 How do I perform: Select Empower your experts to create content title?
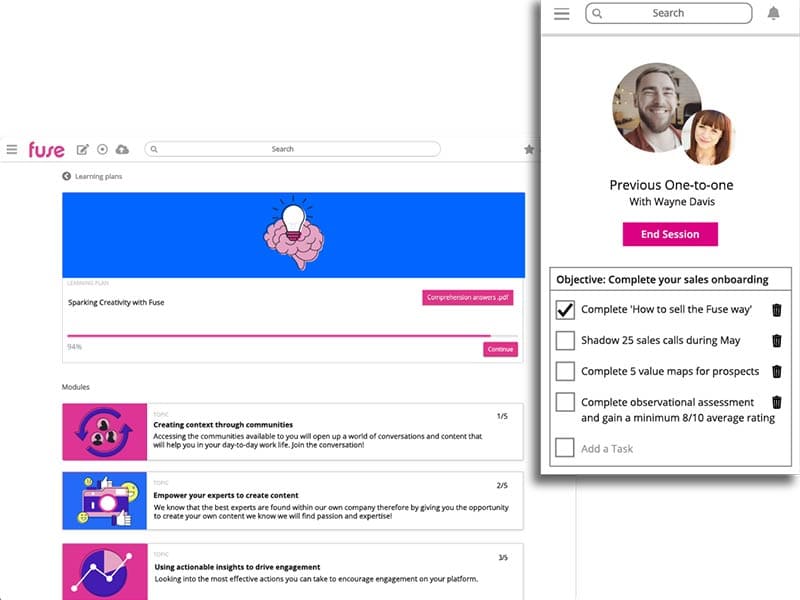coord(226,495)
